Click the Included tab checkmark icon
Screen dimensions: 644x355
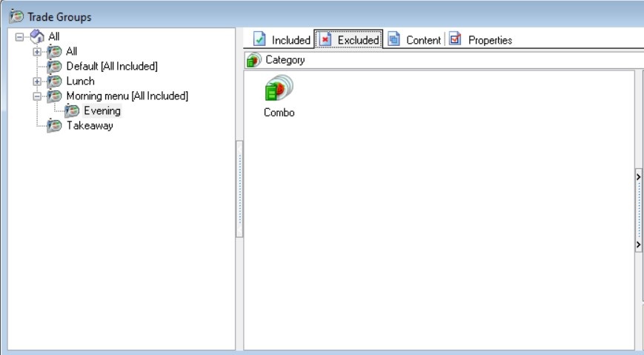click(x=260, y=39)
